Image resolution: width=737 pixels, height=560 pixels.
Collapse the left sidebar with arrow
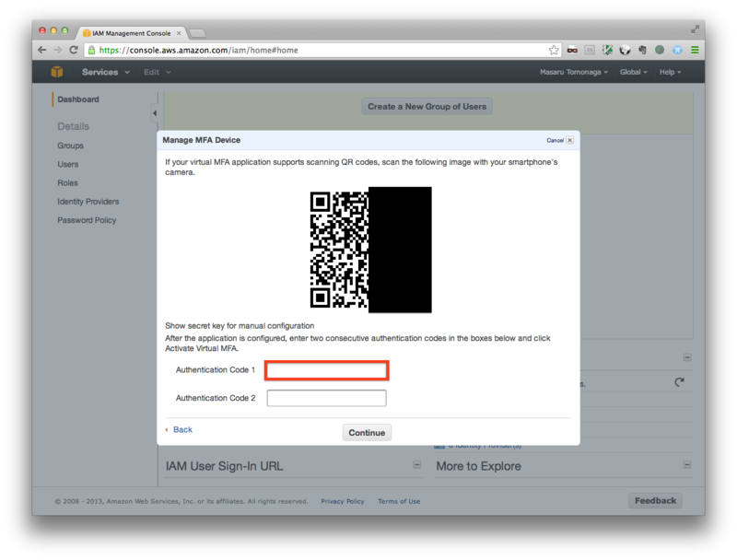[x=155, y=113]
